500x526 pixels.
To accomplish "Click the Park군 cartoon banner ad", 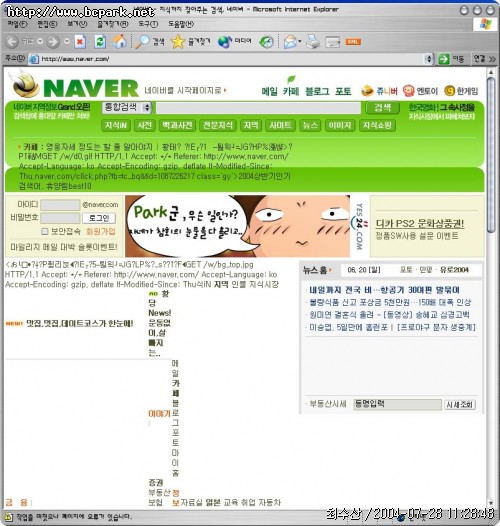I will coord(238,226).
